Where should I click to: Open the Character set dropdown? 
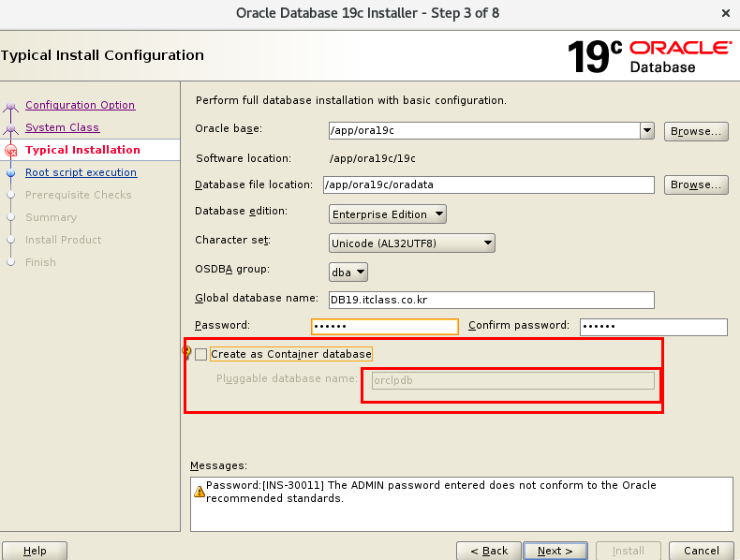[x=411, y=243]
